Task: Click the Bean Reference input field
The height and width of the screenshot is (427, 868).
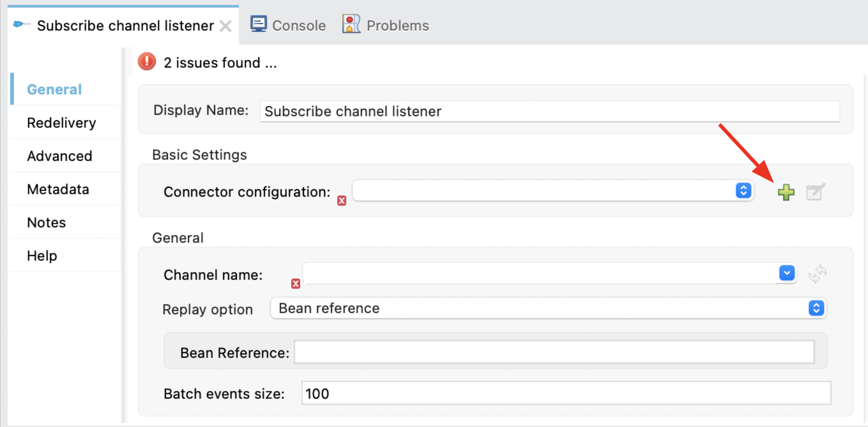Action: pyautogui.click(x=554, y=352)
